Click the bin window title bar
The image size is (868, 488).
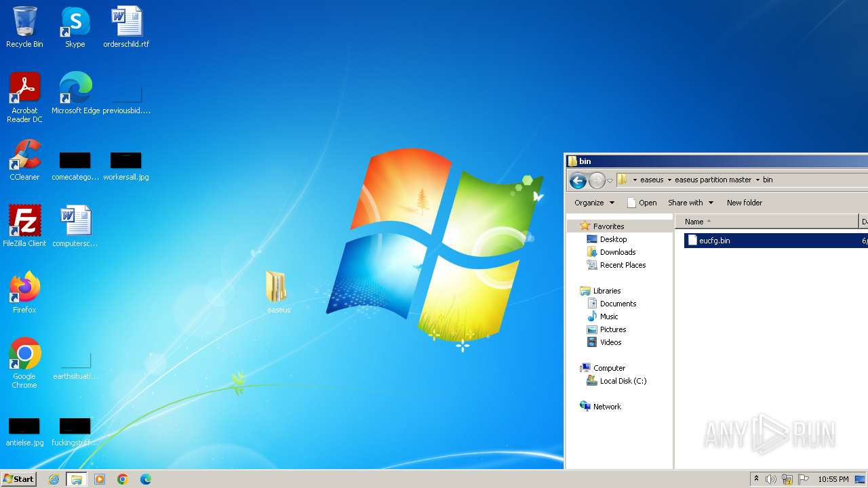[x=717, y=161]
